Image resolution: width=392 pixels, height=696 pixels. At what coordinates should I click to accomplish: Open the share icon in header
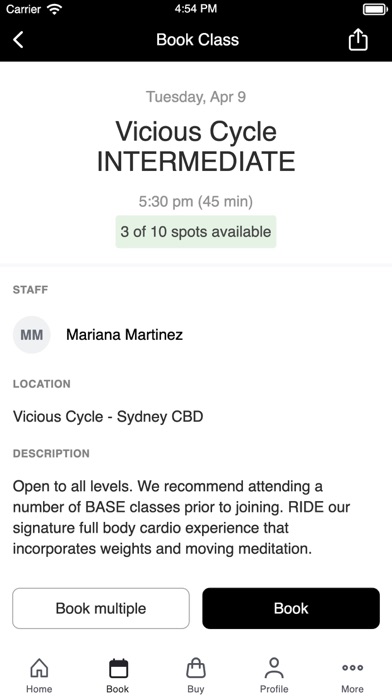[x=358, y=40]
